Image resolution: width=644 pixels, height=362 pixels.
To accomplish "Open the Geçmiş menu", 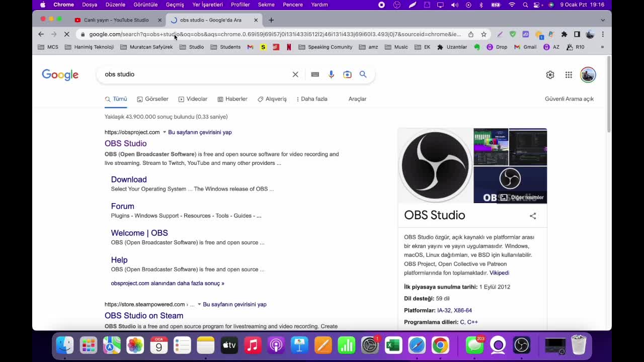I will coord(175,5).
